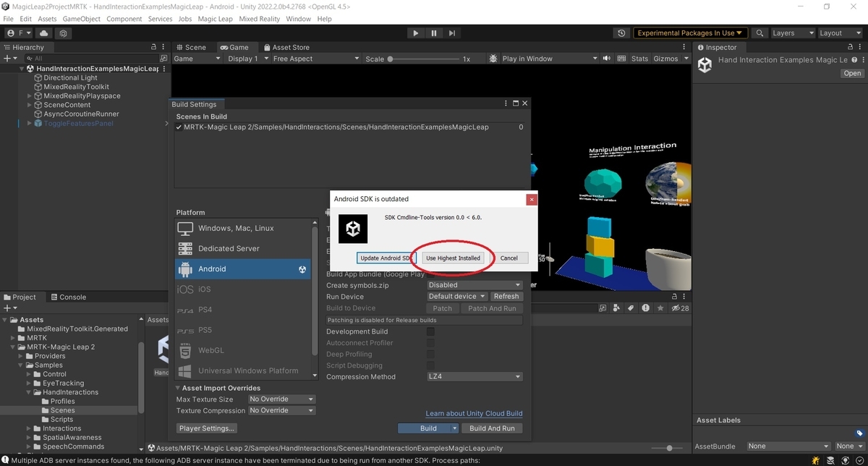Open the asset label tag icon in Inspector
This screenshot has width=868, height=466.
coord(859,433)
